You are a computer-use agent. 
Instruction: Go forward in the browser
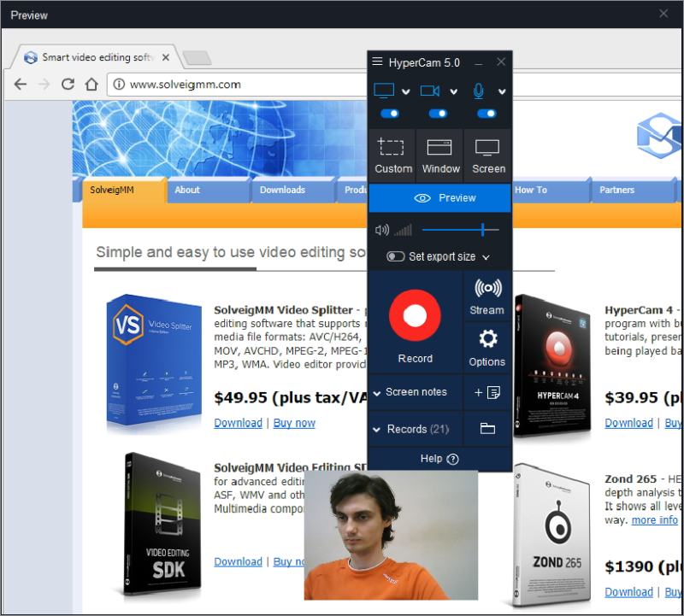tap(44, 84)
